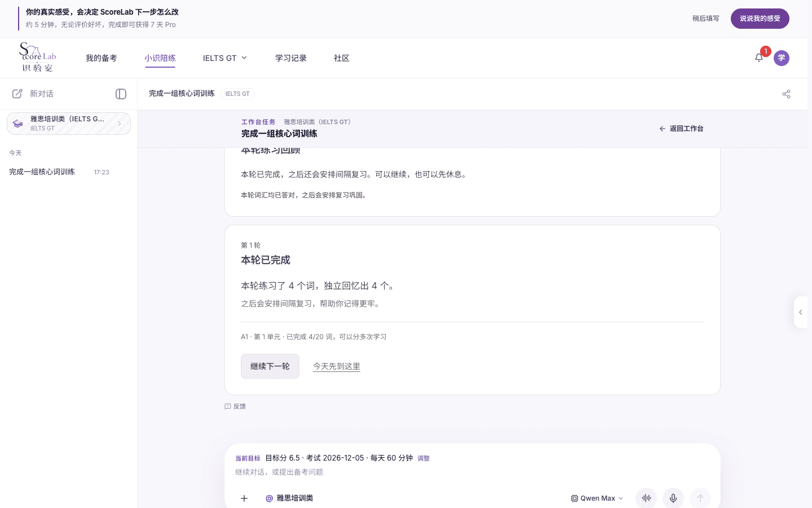Select the 小识陪练 tab
Viewport: 812px width, 508px height.
point(160,58)
